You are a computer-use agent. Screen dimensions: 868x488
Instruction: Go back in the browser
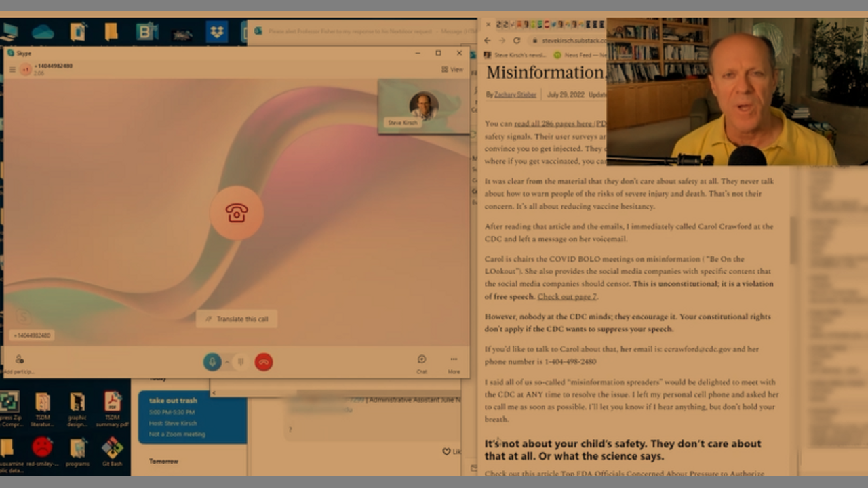[x=488, y=41]
